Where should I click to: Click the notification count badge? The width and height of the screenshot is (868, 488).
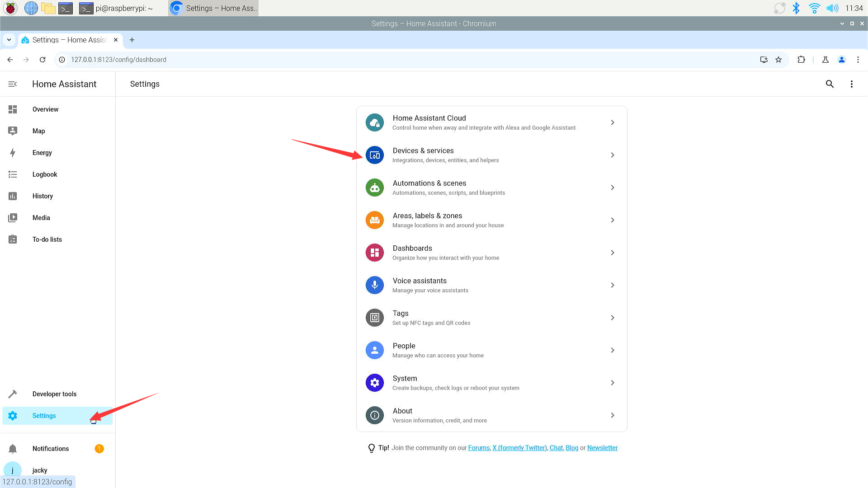[99, 449]
